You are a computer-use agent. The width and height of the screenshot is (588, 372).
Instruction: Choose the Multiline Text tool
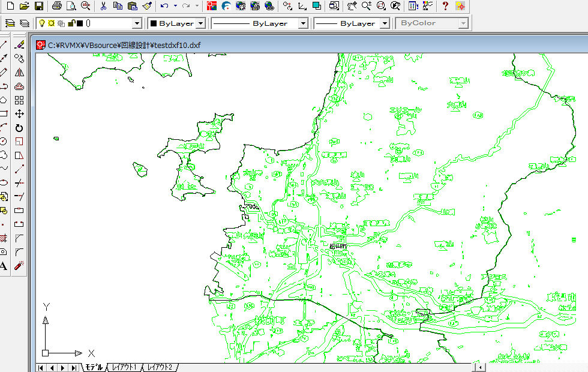click(x=4, y=265)
